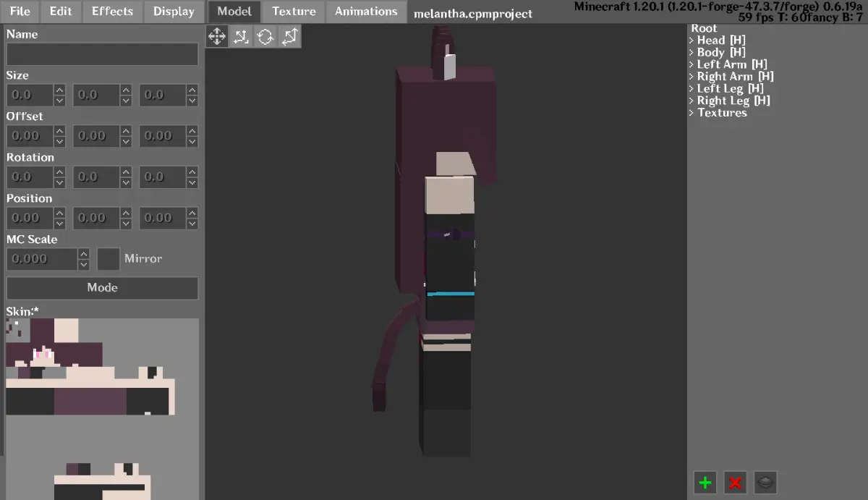Open the File menu
This screenshot has width=868, height=500.
click(20, 12)
